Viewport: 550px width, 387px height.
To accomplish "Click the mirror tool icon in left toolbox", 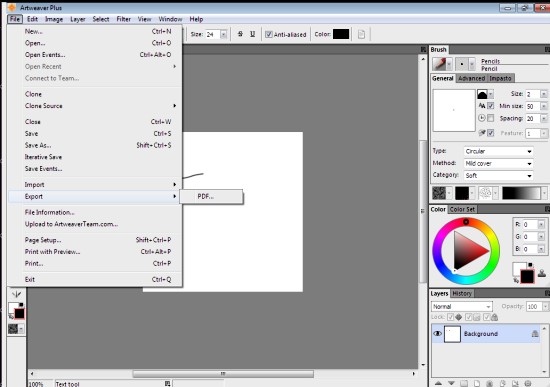I will [x=16, y=294].
